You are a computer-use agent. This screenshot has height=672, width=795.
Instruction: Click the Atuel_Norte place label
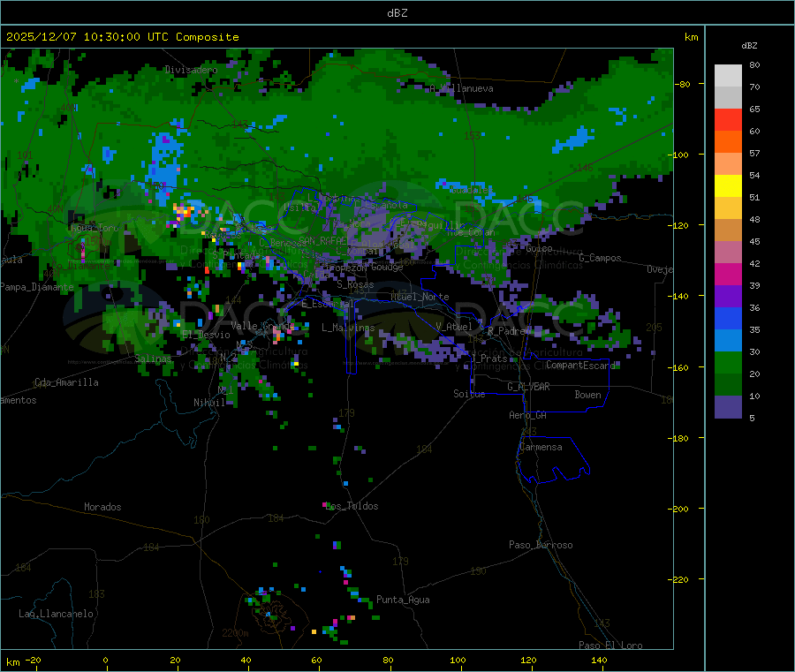[x=420, y=297]
